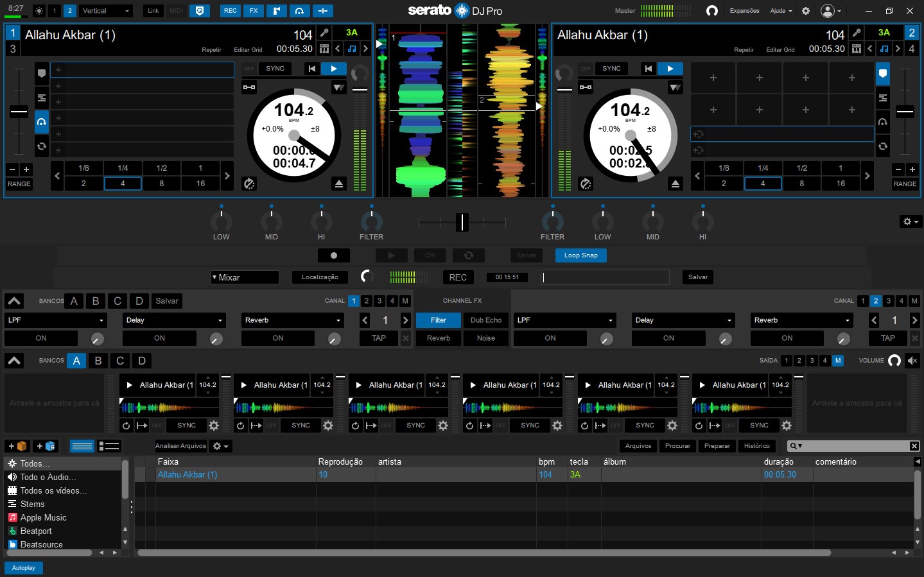
Task: Open the Practice Mode crossfader icon in toolbar
Action: 322,11
